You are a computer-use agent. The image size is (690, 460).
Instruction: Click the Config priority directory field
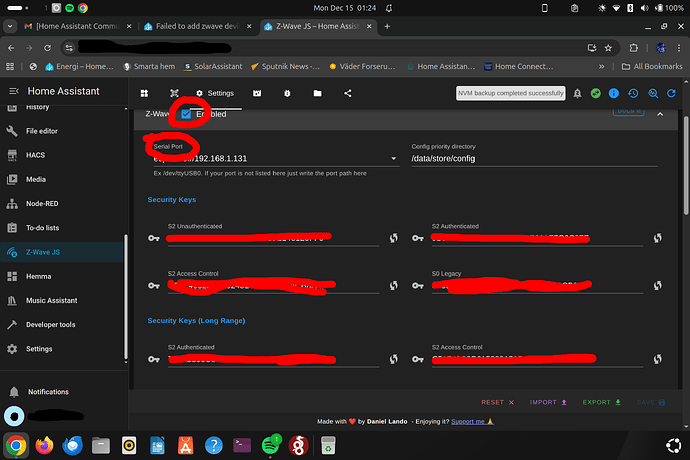(534, 158)
